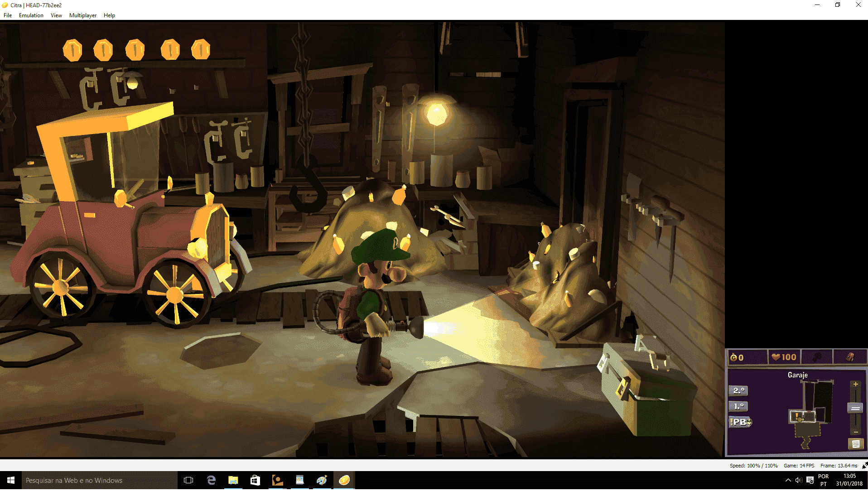This screenshot has width=868, height=491.
Task: Click the Poltergust vacuum slot icon
Action: pyautogui.click(x=850, y=357)
